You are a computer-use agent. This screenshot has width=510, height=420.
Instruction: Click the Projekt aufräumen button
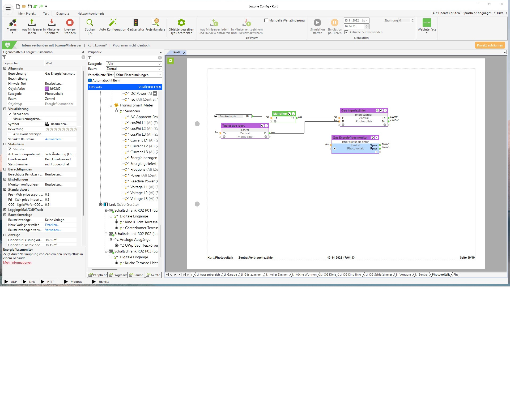point(490,45)
